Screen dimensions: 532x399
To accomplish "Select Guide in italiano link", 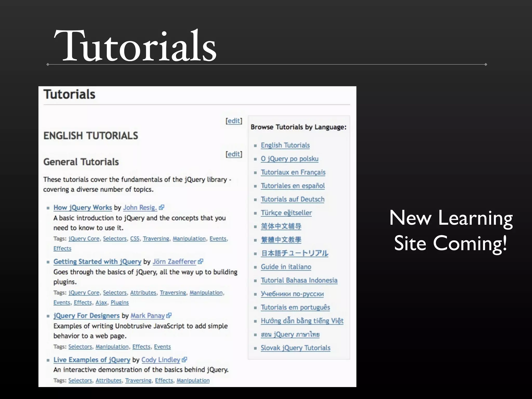I will 286,267.
